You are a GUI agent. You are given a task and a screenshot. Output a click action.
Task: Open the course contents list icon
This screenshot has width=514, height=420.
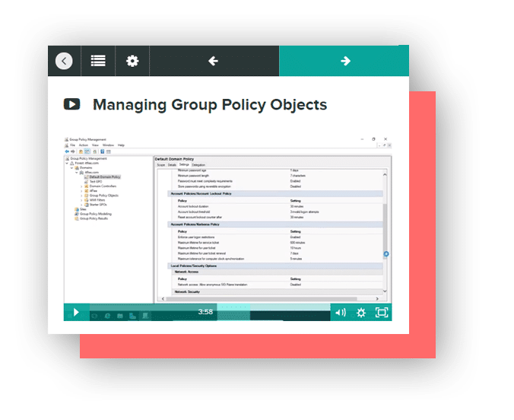click(98, 61)
